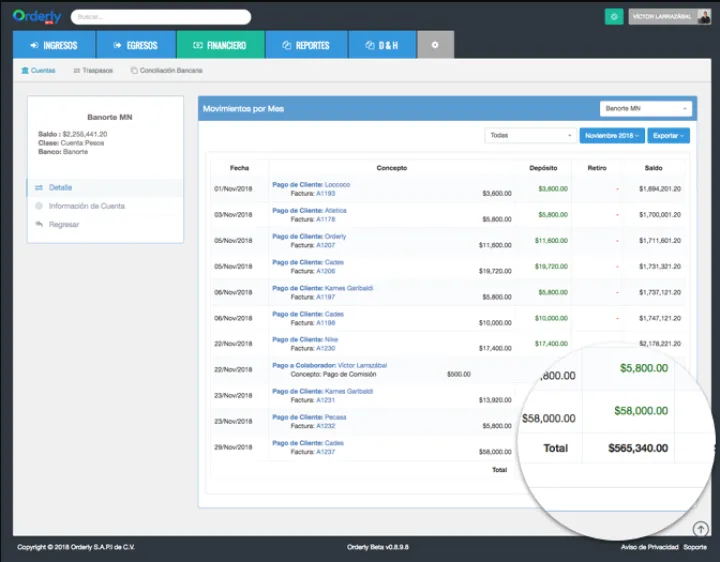Open the settings gear tab
Viewport: 720px width, 562px height.
pos(434,45)
